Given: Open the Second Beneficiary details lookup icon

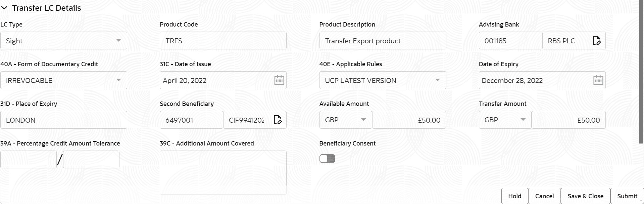Looking at the screenshot, I should (x=278, y=120).
